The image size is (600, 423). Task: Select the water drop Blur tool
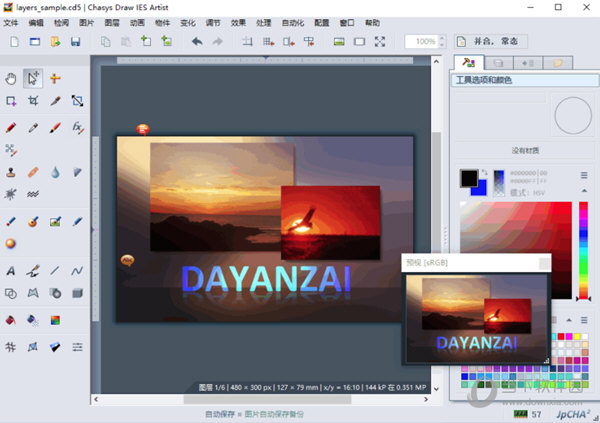(55, 172)
